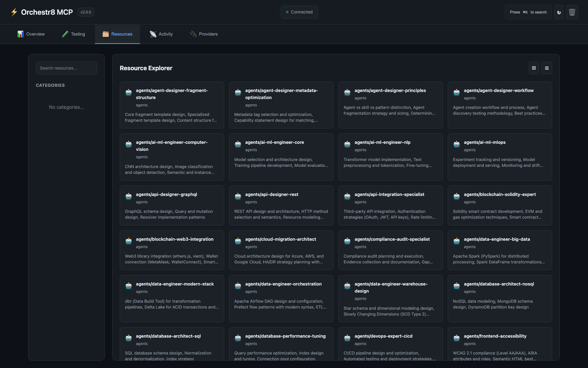
Task: Click robot icon of database-architect-nosql card
Action: click(x=457, y=286)
